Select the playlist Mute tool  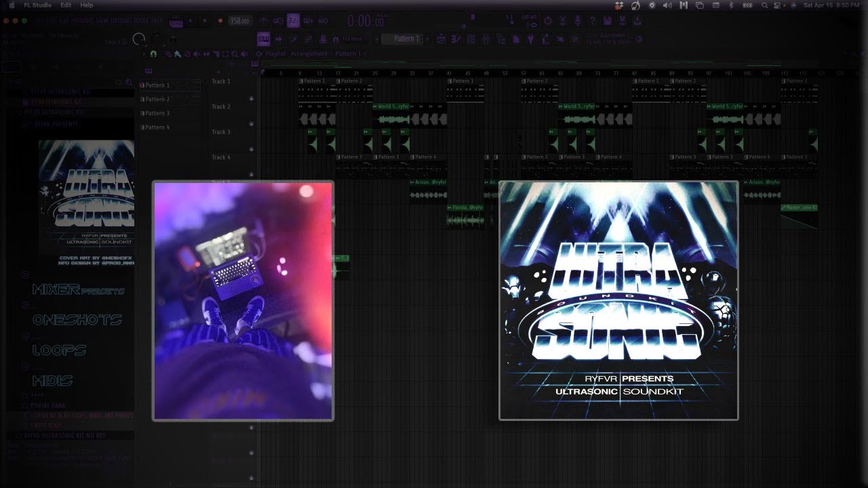(197, 54)
